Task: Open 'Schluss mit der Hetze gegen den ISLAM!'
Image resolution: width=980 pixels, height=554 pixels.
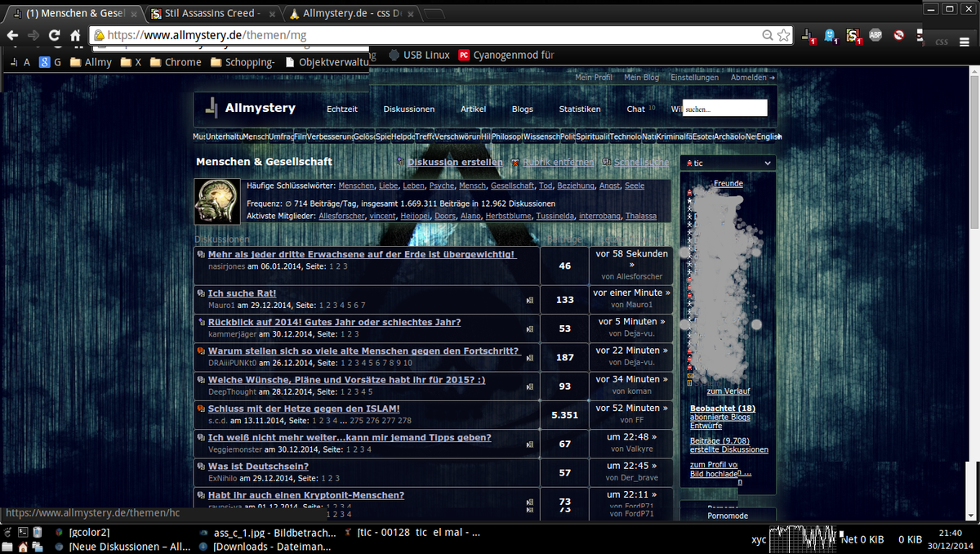Action: coord(304,409)
